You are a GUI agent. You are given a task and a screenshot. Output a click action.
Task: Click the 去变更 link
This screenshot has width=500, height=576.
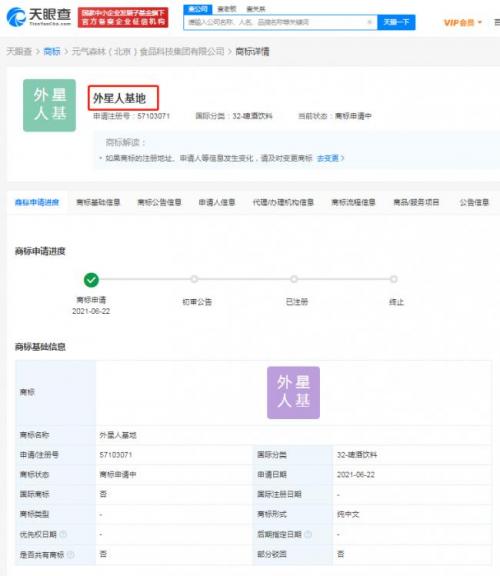coord(330,158)
